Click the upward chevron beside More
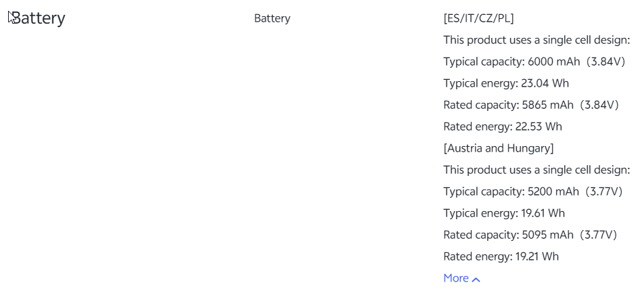This screenshot has height=295, width=644. click(476, 279)
